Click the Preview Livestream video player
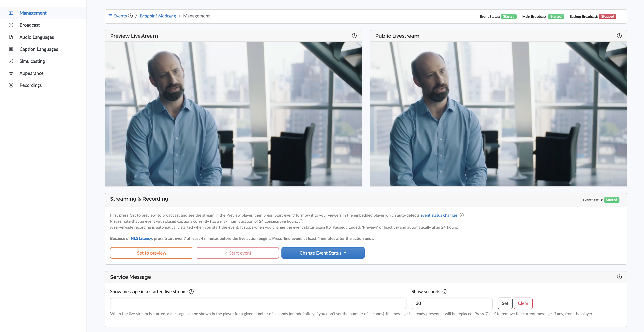The image size is (644, 332). tap(233, 114)
